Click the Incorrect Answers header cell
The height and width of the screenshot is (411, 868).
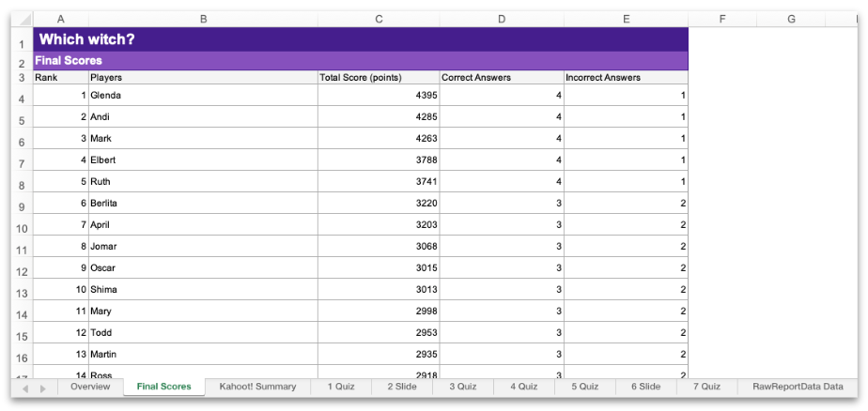tap(626, 77)
